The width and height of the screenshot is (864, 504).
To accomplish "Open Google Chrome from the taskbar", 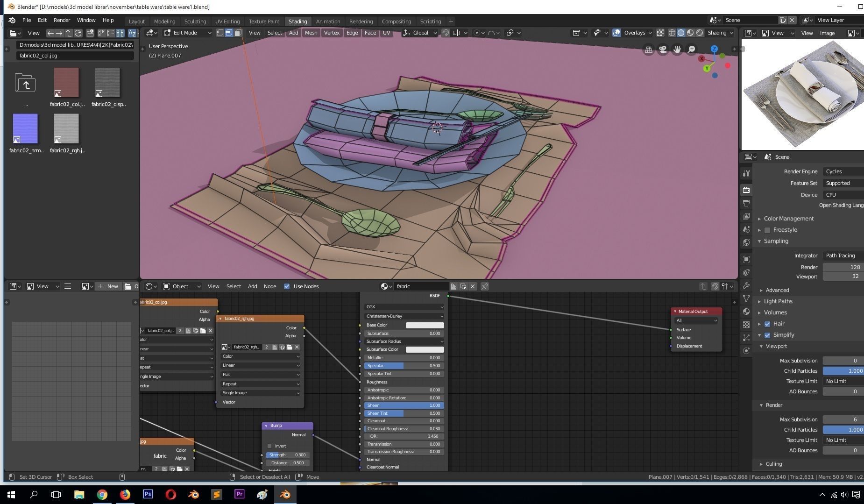I will coord(102,494).
